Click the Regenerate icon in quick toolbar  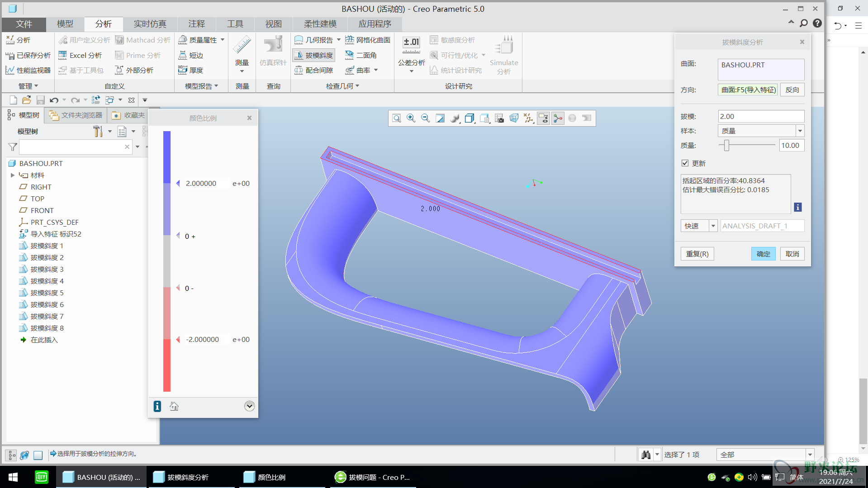pyautogui.click(x=96, y=100)
